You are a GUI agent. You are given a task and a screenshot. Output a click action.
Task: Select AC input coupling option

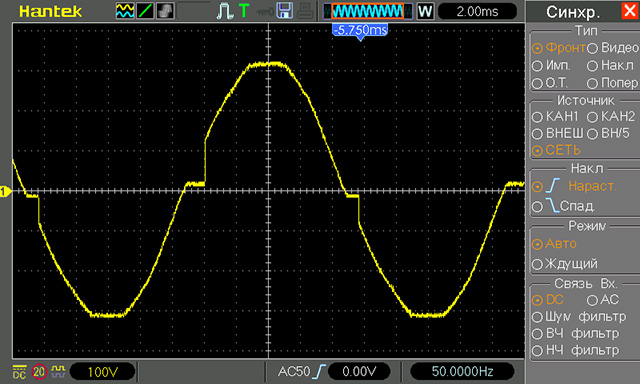tap(603, 300)
